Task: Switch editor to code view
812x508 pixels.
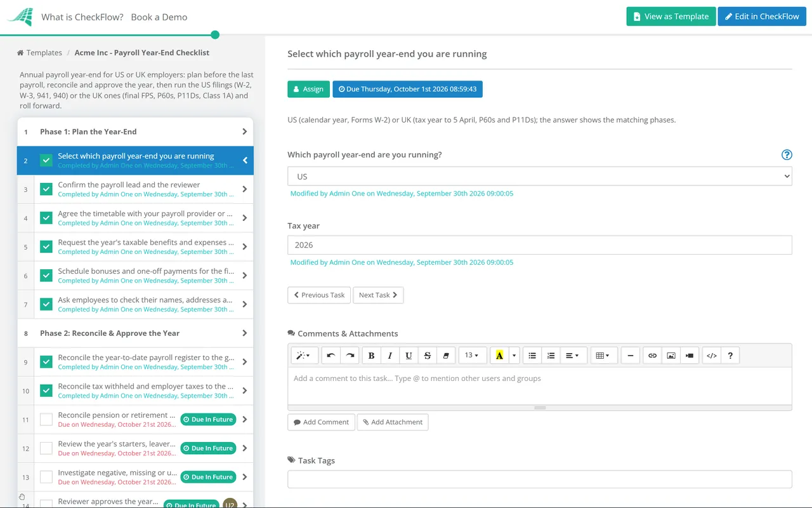Action: coord(712,356)
